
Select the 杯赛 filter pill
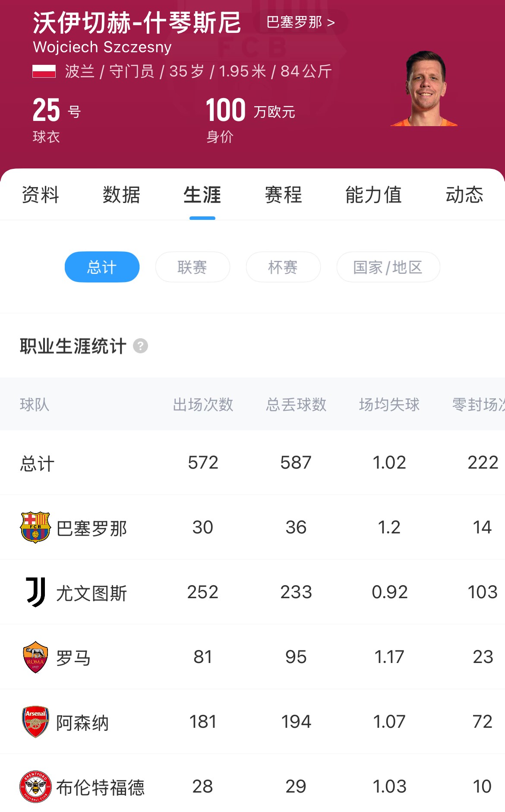click(x=283, y=267)
